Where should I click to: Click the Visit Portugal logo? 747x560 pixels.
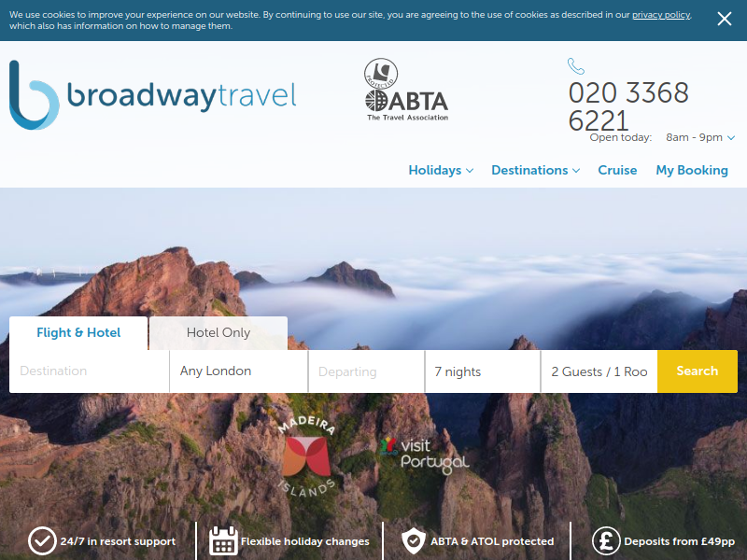(x=425, y=455)
